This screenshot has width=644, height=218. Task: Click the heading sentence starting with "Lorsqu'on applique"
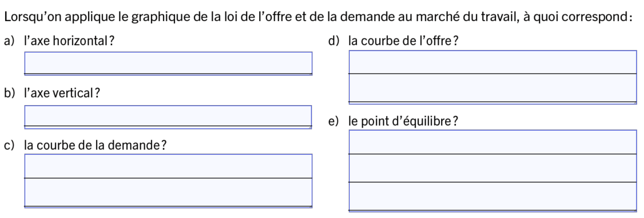[318, 17]
